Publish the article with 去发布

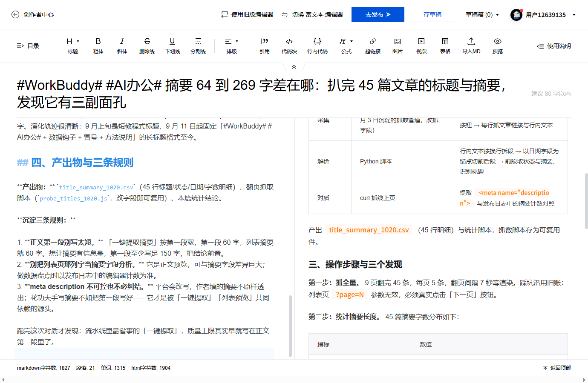378,14
